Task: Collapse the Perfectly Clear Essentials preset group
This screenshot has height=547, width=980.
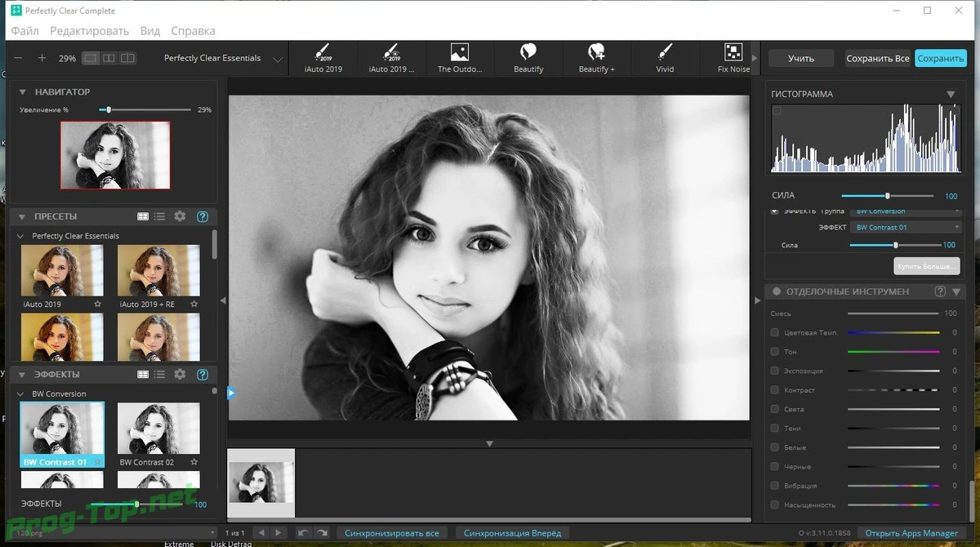Action: [x=21, y=236]
